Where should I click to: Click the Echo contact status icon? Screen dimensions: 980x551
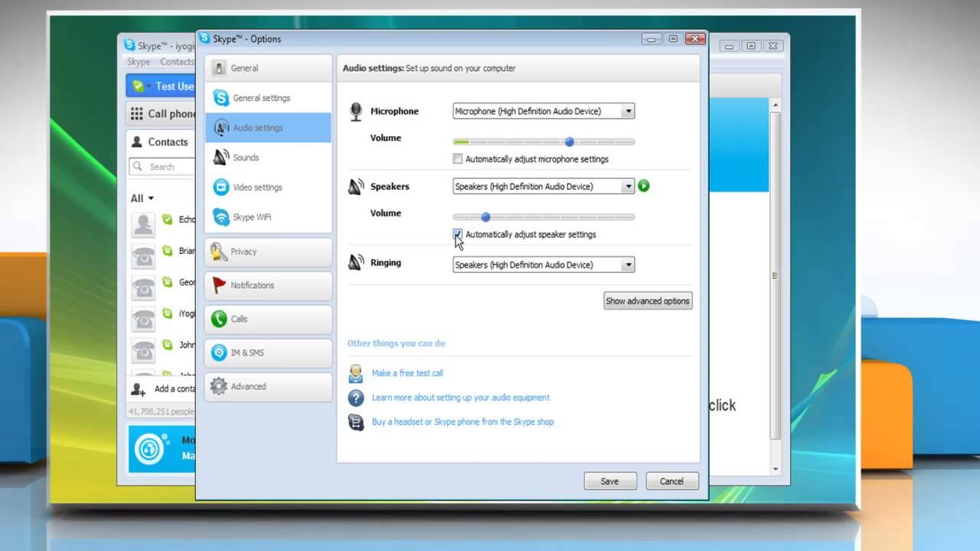(x=168, y=220)
